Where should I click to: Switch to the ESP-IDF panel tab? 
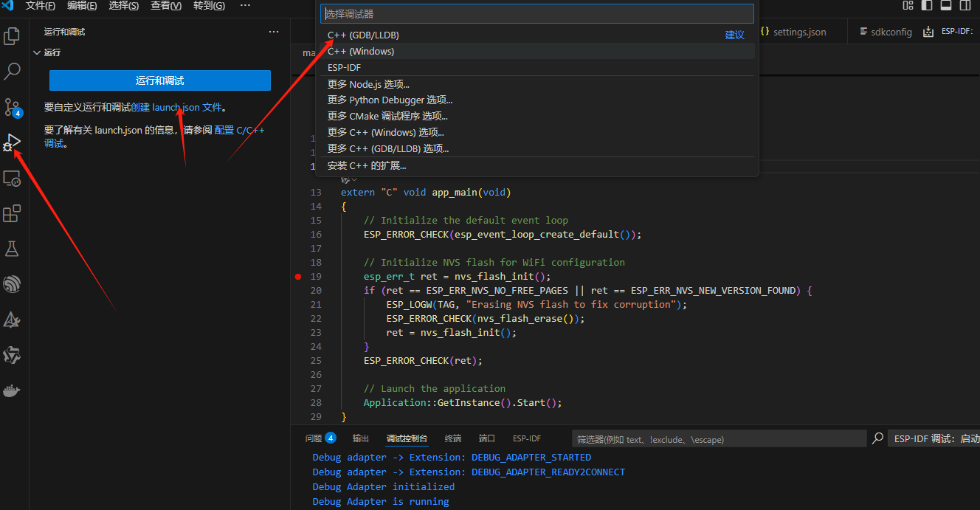click(527, 438)
